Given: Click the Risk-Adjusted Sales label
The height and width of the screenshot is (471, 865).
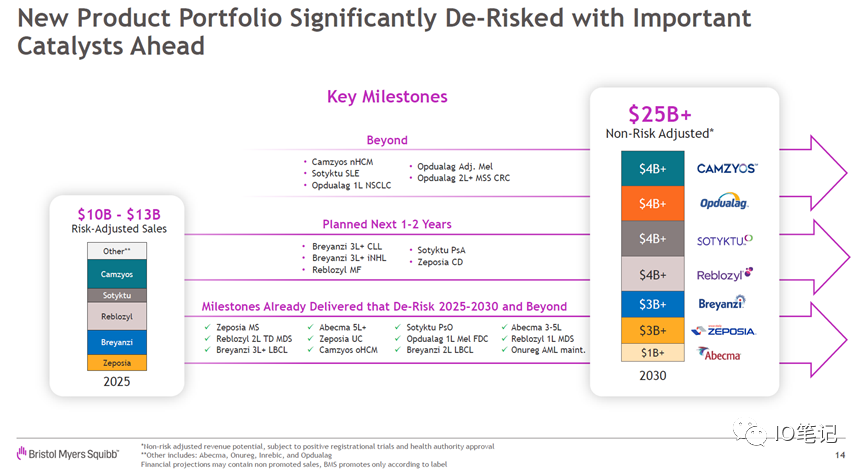Looking at the screenshot, I should (x=119, y=229).
